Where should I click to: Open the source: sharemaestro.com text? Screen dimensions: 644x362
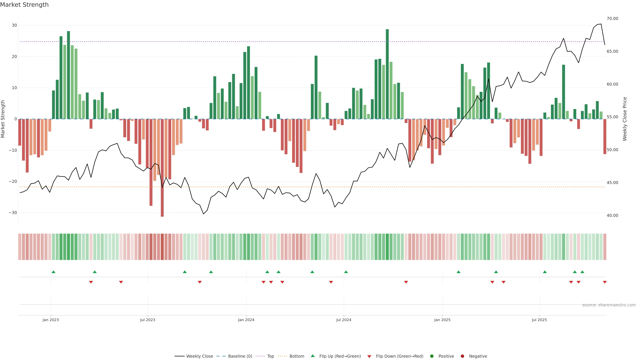click(x=609, y=305)
